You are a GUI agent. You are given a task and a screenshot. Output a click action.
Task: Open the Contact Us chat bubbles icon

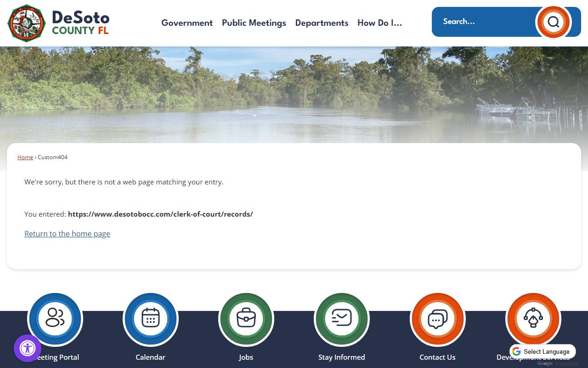(x=438, y=319)
